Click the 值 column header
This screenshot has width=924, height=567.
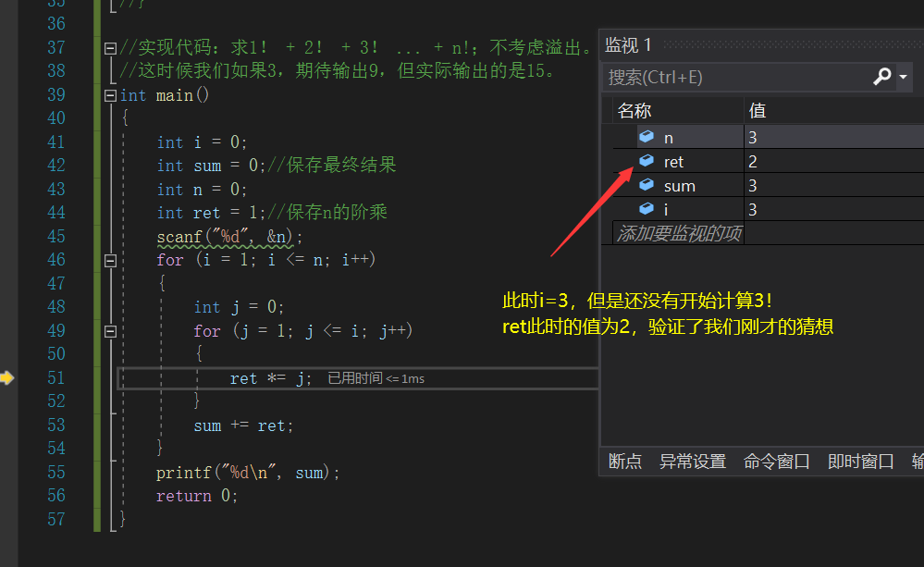[757, 110]
